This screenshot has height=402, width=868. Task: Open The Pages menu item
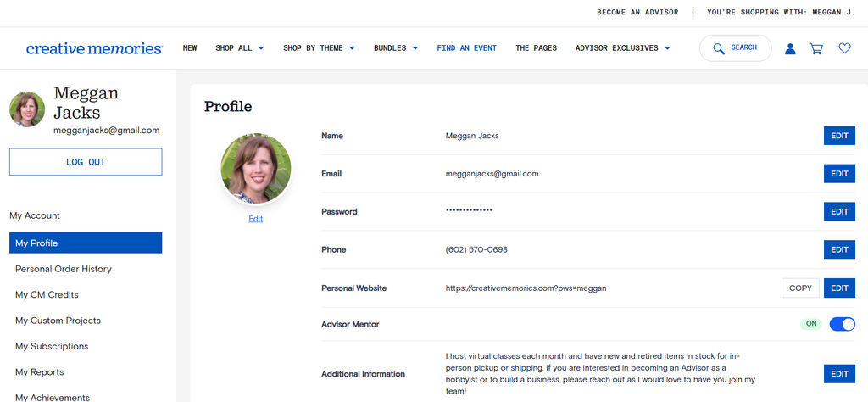(x=536, y=48)
